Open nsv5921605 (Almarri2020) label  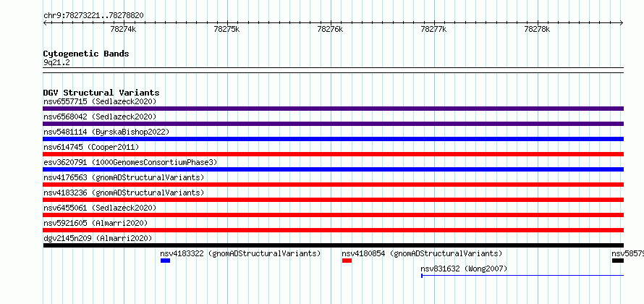click(x=96, y=223)
